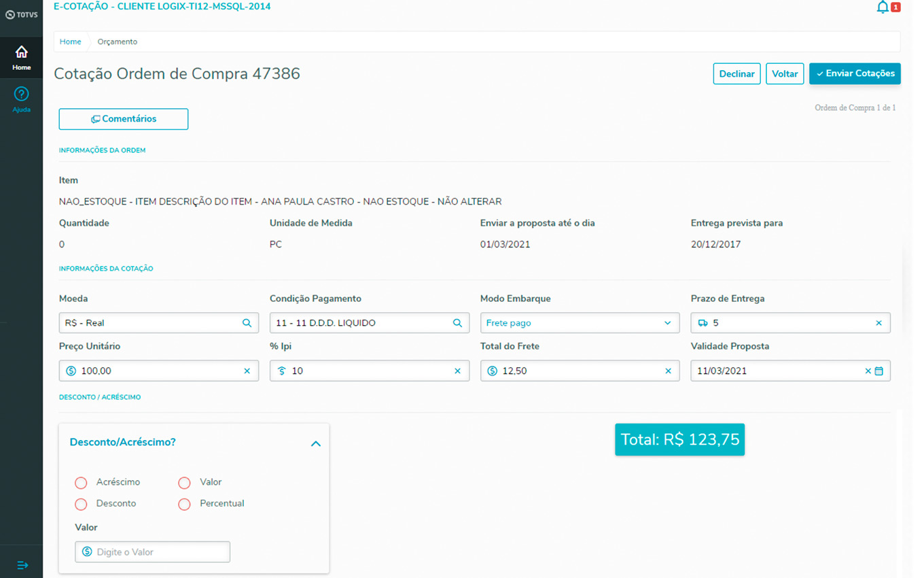The width and height of the screenshot is (924, 578).
Task: Click the search icon in Moeda field
Action: click(247, 323)
